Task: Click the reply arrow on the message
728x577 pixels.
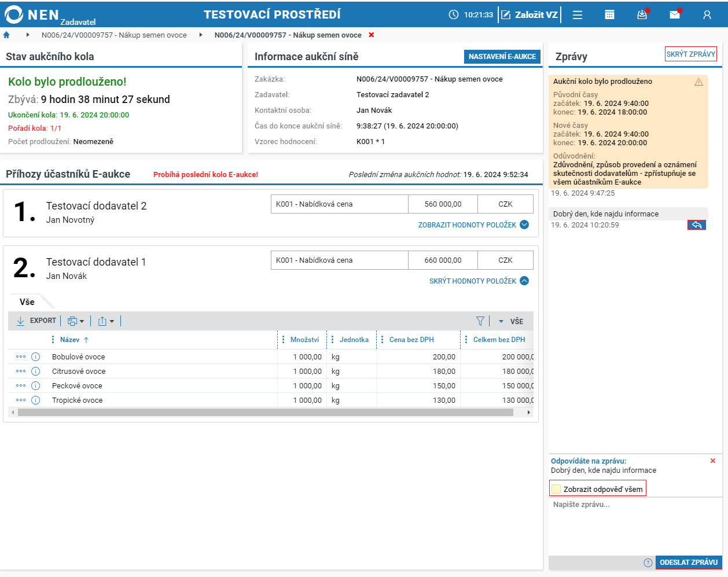Action: click(697, 225)
